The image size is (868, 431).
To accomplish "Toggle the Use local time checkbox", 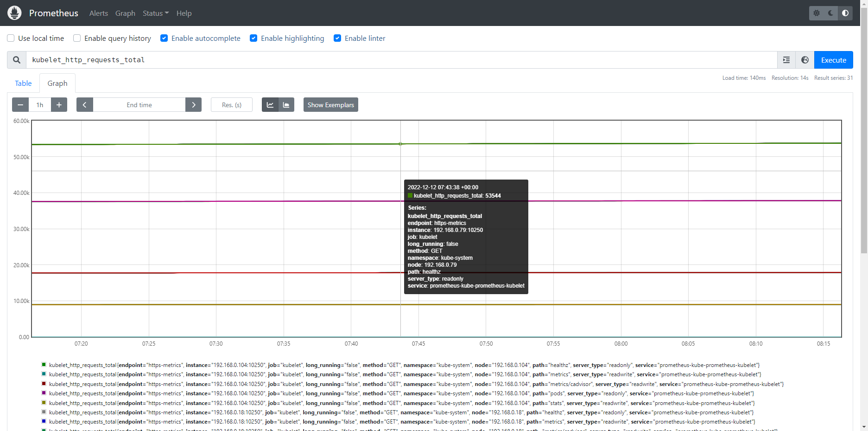I will (11, 38).
